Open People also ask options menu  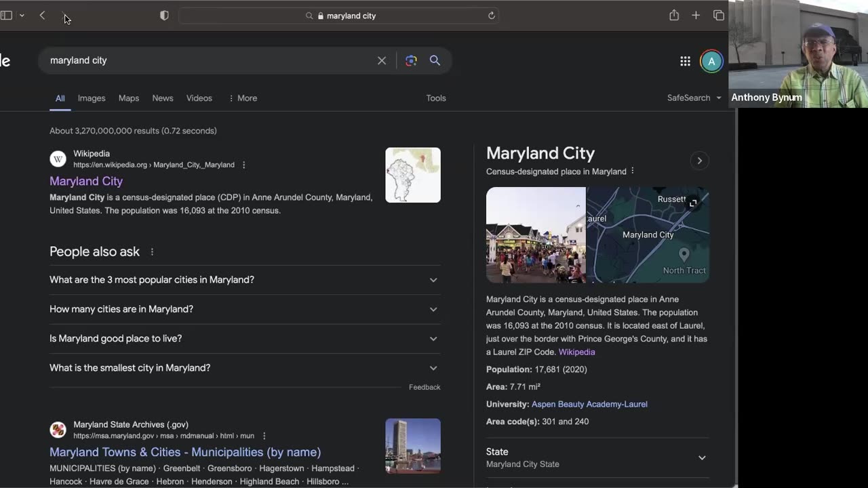point(152,252)
